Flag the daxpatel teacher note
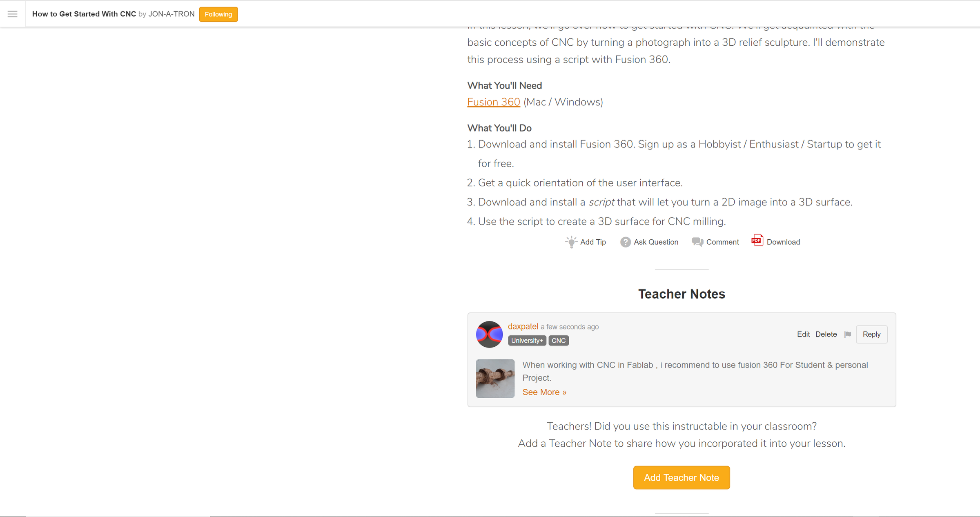Screen dimensions: 980x517 click(x=848, y=334)
